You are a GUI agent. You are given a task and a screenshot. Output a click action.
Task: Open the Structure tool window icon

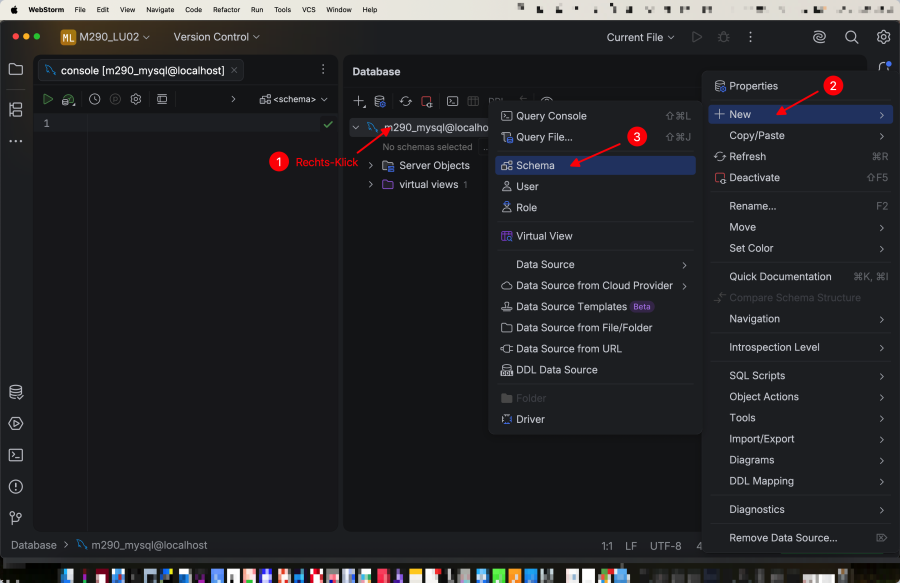point(16,109)
